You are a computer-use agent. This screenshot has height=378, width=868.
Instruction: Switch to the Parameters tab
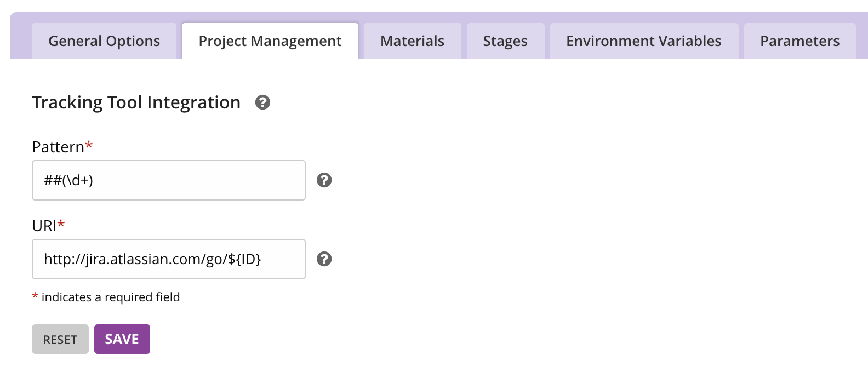click(x=800, y=41)
